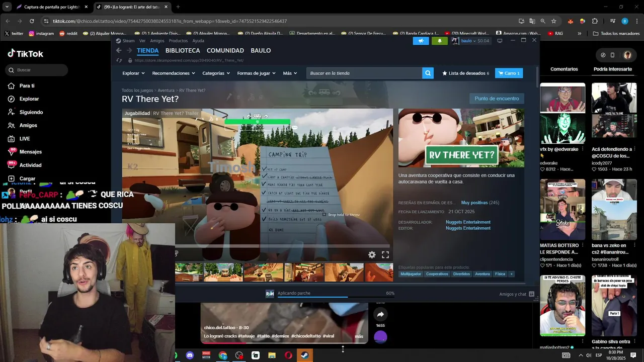Open Opera browser from the taskbar
The image size is (644, 362).
288,355
